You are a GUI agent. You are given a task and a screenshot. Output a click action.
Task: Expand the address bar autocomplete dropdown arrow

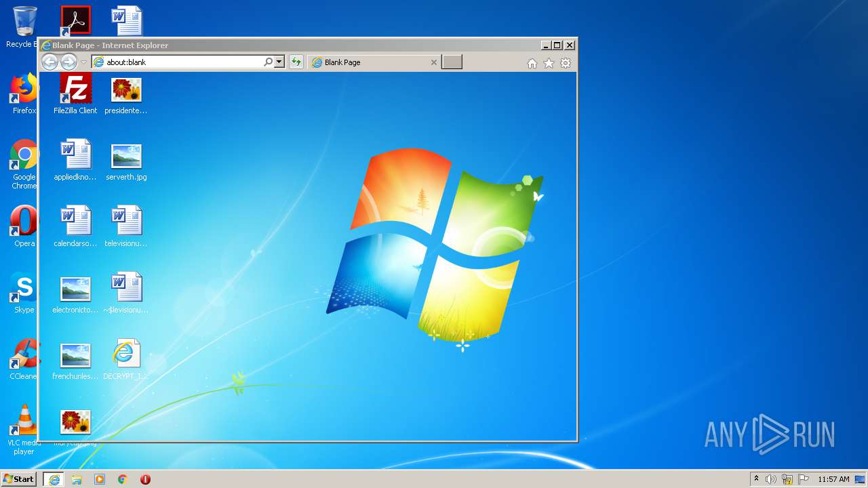click(279, 62)
